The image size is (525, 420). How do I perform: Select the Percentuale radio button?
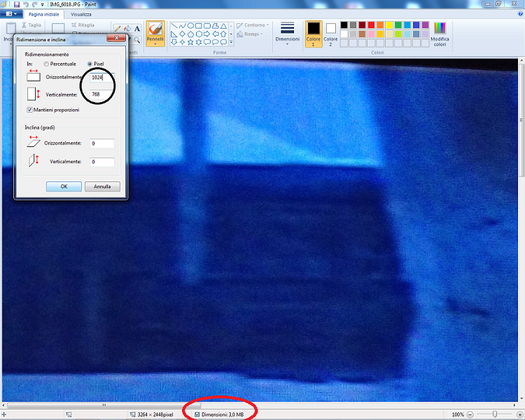47,64
